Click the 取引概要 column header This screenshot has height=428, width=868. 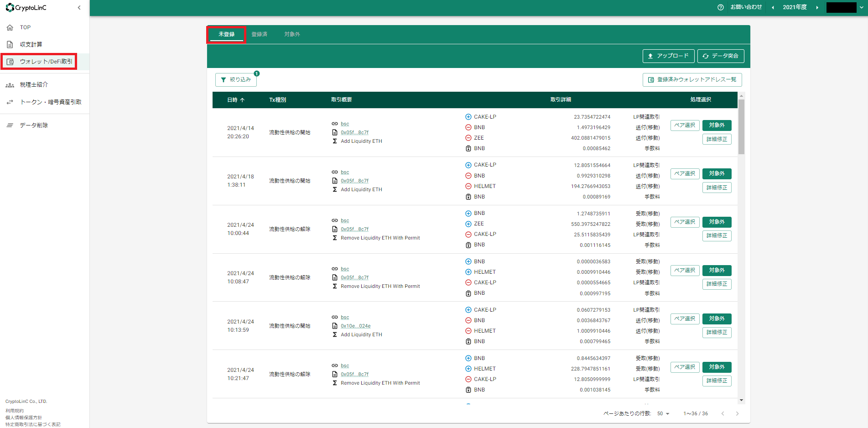341,100
